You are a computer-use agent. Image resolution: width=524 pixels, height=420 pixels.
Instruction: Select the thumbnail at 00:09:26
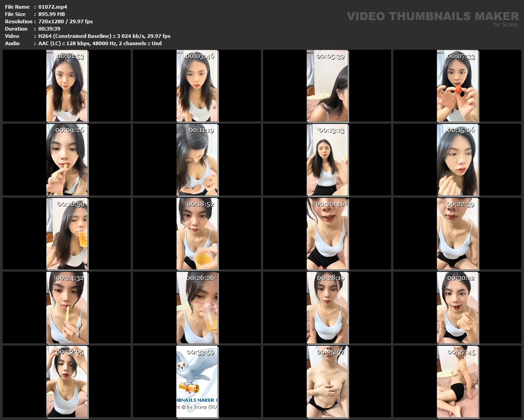pos(67,160)
